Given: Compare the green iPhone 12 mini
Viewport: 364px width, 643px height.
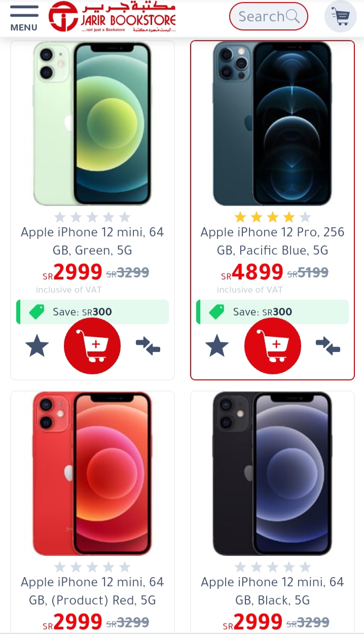Looking at the screenshot, I should point(148,346).
